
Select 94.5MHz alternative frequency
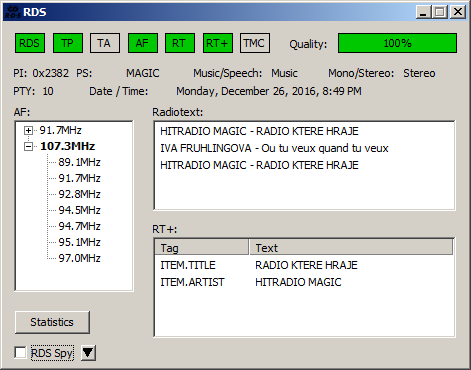click(79, 210)
